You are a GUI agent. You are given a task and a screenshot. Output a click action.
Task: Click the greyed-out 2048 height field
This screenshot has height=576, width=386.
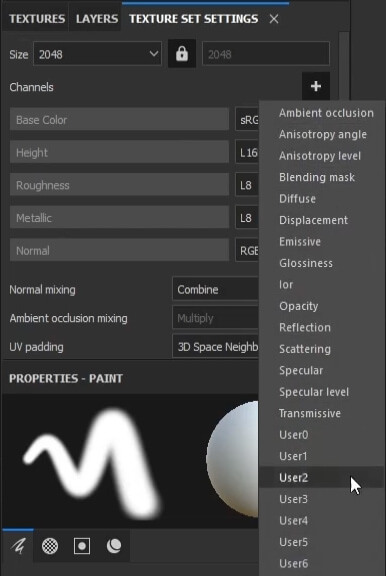coord(266,54)
